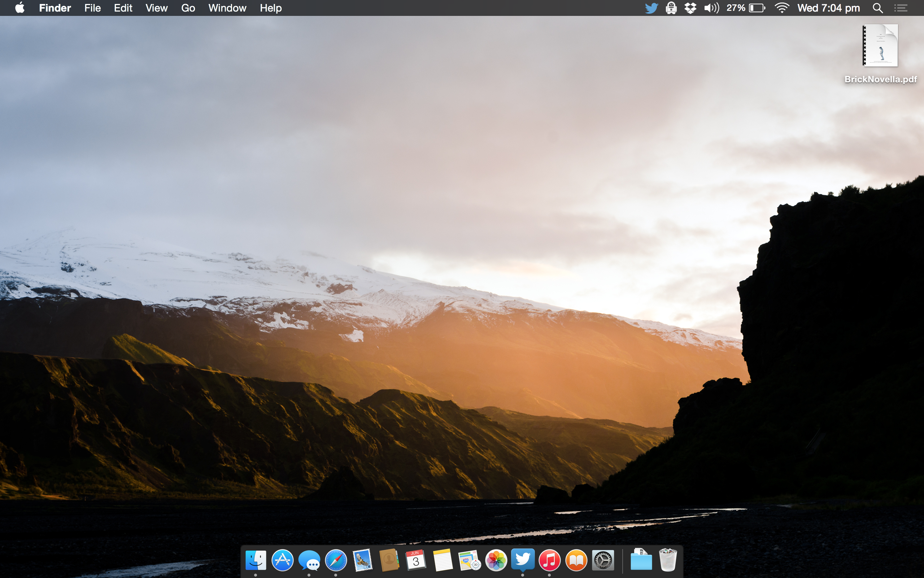The height and width of the screenshot is (578, 924).
Task: Open the Go menu
Action: tap(188, 8)
